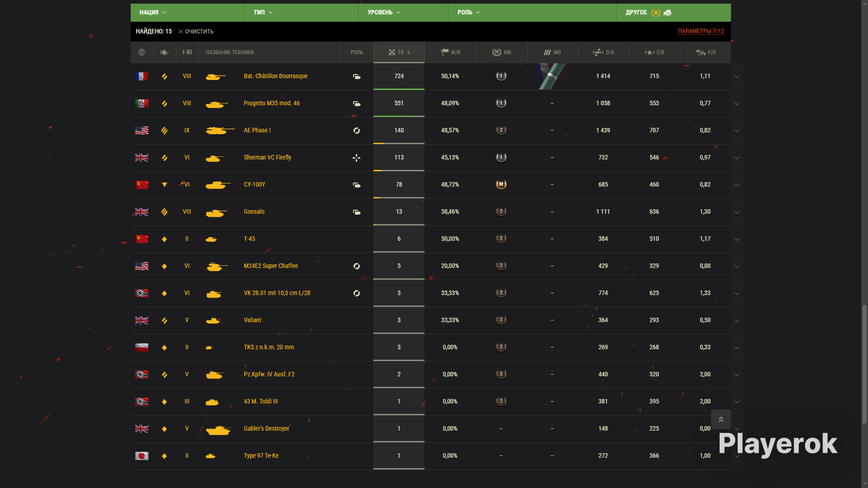
Task: Click the role icon on Sherman VC Firefly row
Action: (357, 158)
